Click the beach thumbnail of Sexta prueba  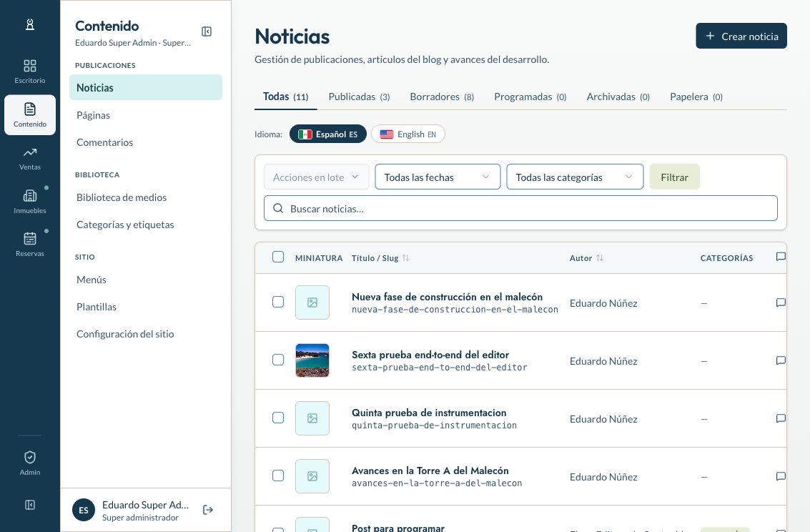pos(312,360)
